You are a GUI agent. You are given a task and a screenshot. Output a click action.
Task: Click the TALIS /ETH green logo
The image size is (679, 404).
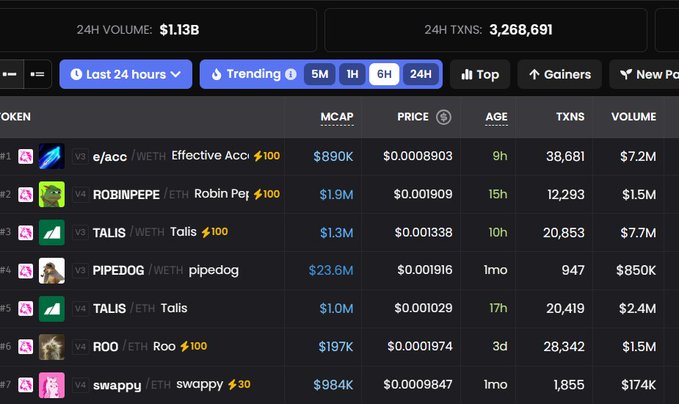[x=52, y=308]
